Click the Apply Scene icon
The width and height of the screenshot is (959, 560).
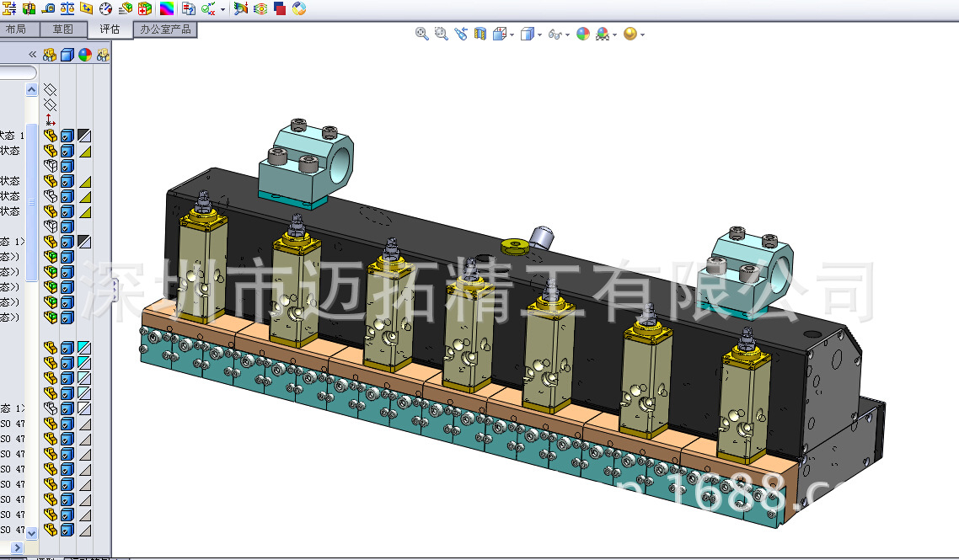[x=603, y=34]
